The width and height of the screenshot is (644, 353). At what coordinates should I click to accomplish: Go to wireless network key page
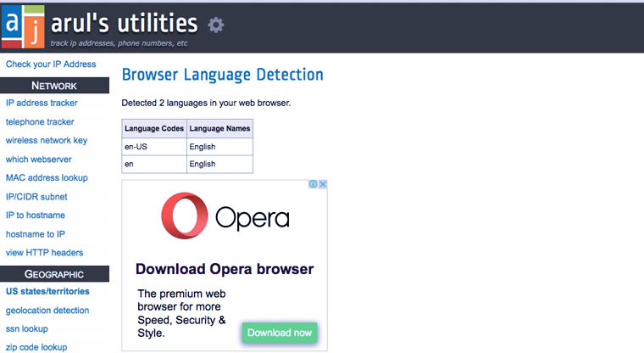pos(47,140)
